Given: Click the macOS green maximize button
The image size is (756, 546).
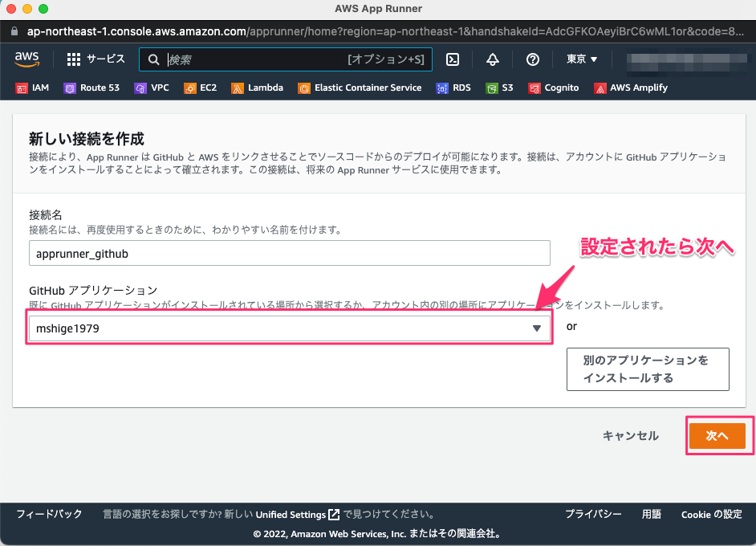Looking at the screenshot, I should [43, 9].
